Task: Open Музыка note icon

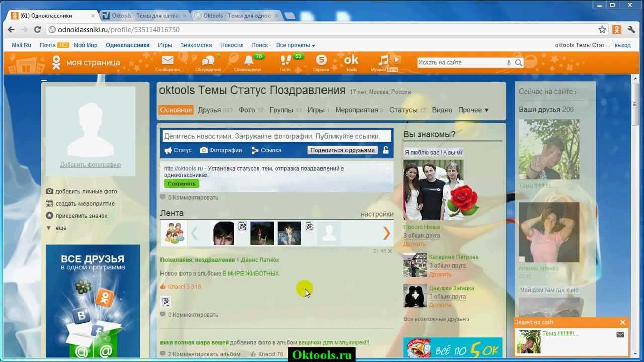Action: tap(384, 60)
